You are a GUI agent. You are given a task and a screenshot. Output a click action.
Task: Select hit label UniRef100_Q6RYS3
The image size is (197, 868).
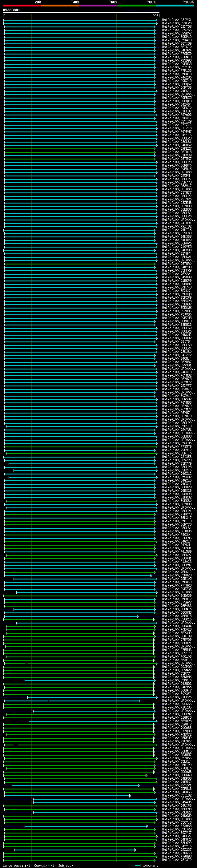pyautogui.click(x=176, y=525)
